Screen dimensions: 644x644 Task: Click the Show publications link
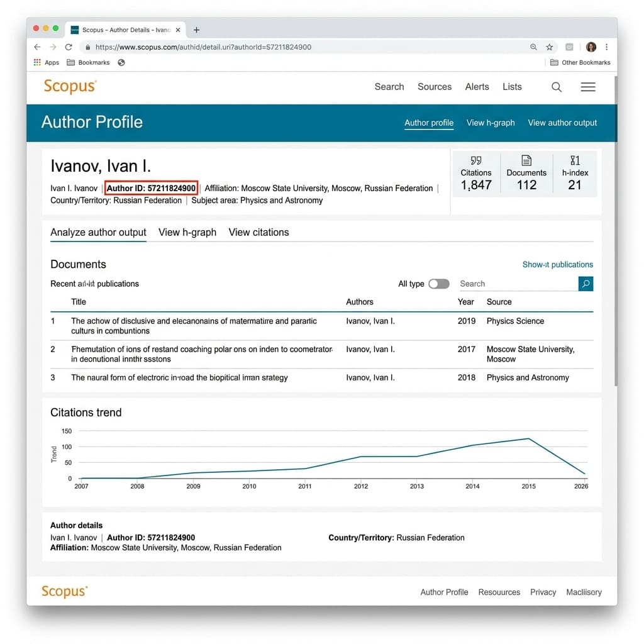click(558, 265)
